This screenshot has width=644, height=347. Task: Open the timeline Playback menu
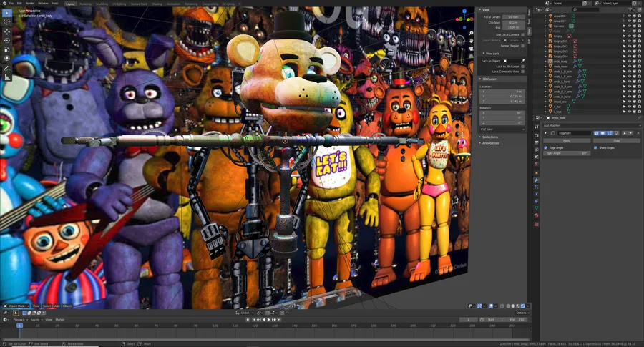pyautogui.click(x=20, y=320)
